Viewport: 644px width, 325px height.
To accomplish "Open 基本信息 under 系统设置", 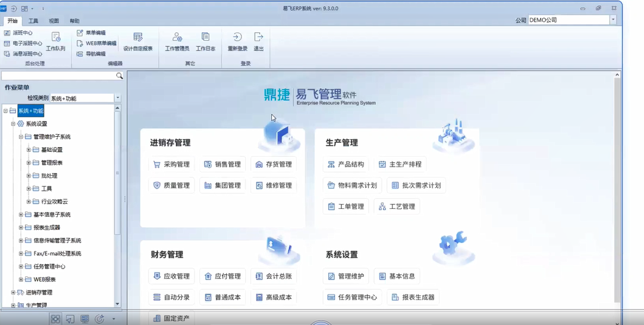I will 396,276.
